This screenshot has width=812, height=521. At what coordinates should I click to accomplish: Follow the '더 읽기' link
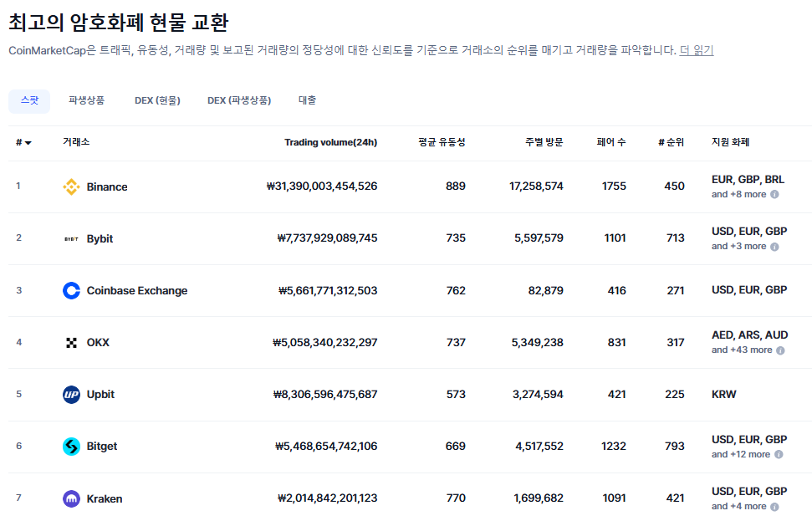pyautogui.click(x=697, y=50)
